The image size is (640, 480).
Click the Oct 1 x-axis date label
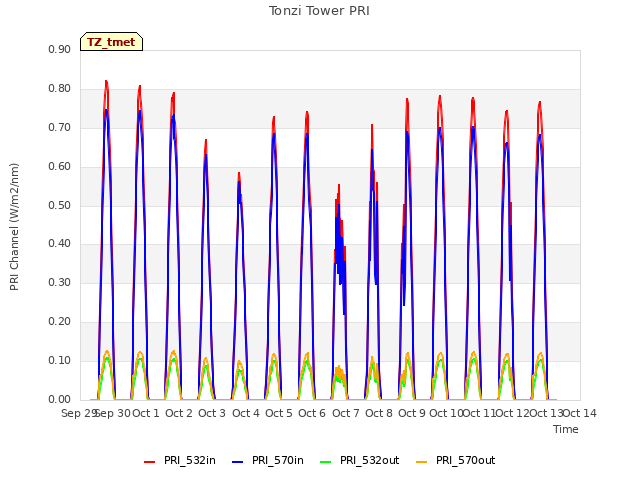click(146, 413)
